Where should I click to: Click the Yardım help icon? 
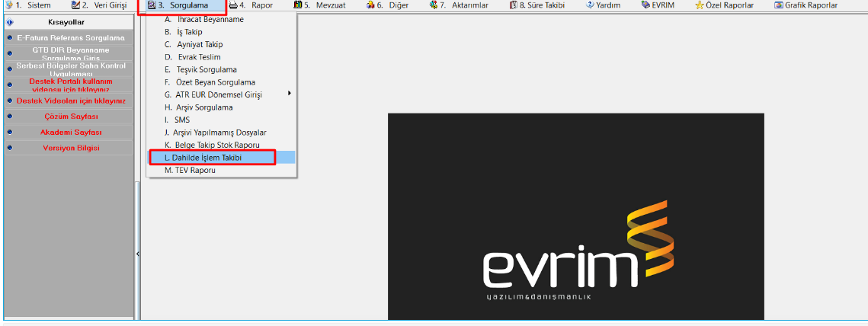[590, 5]
